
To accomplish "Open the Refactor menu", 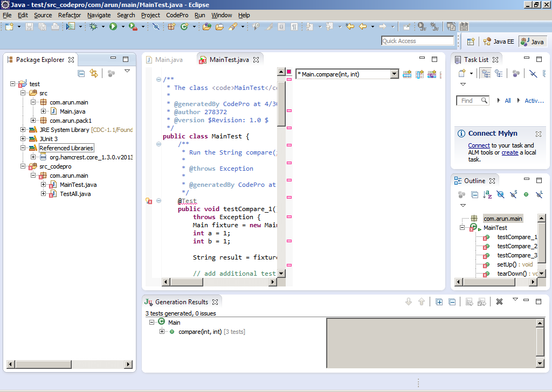I will [70, 15].
